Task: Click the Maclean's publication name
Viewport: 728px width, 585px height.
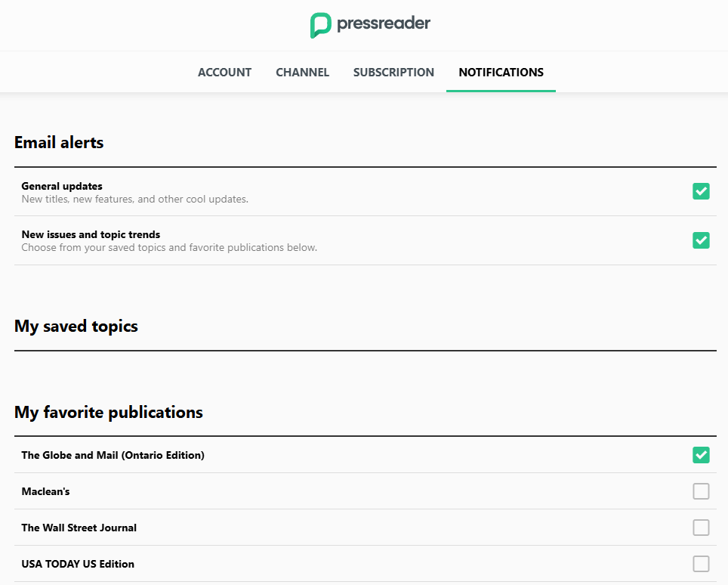Action: click(45, 491)
